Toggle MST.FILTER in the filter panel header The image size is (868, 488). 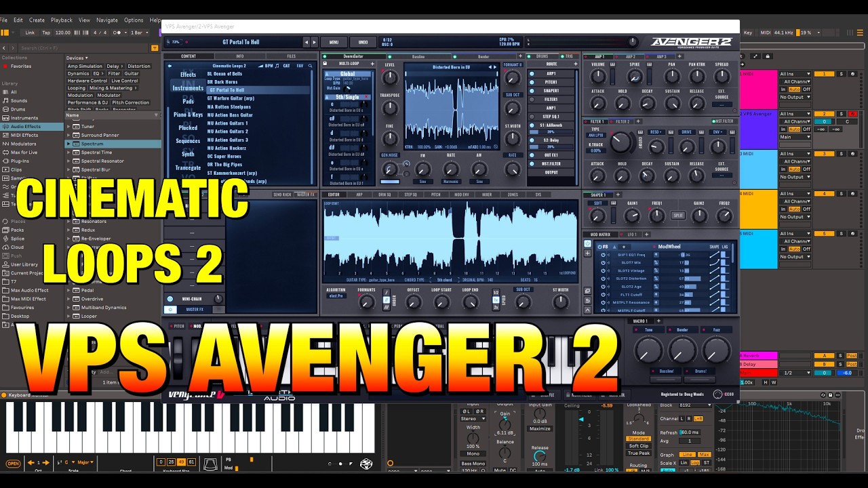pos(724,121)
